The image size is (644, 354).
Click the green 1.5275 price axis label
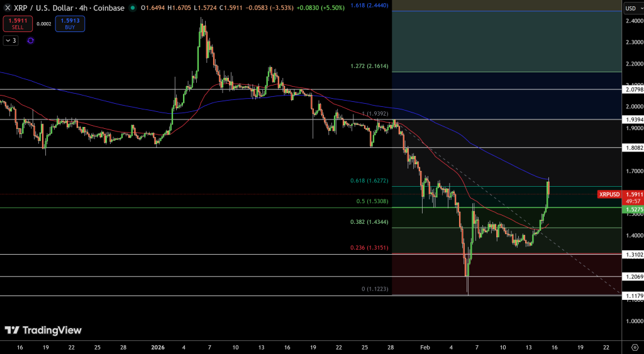pos(633,209)
